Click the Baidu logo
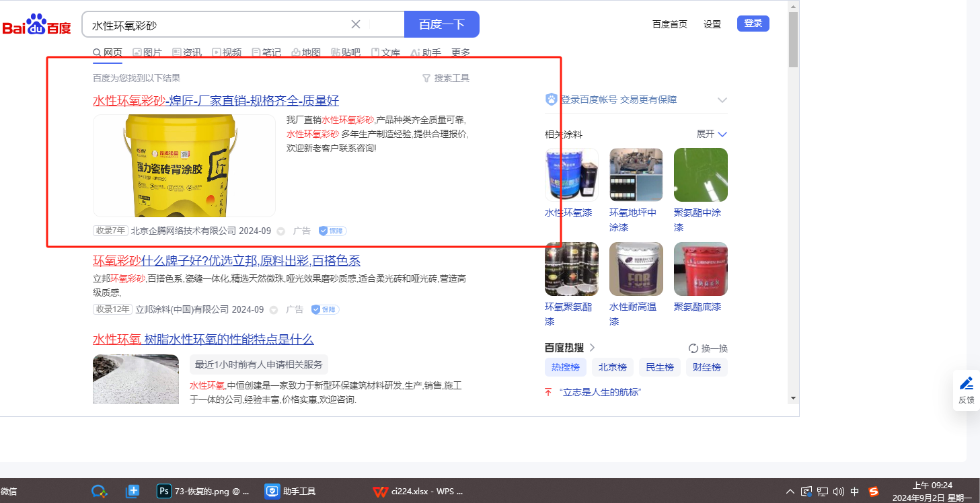 tap(36, 26)
